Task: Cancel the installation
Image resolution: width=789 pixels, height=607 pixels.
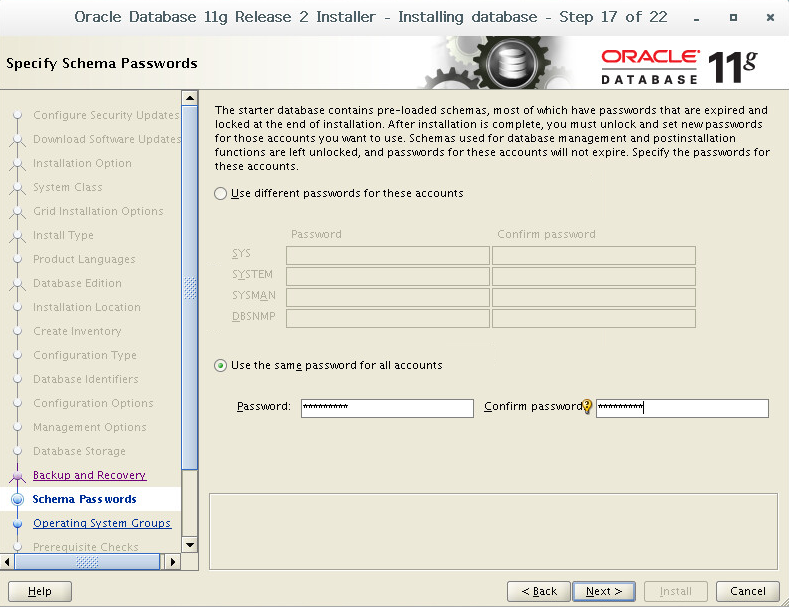Action: pyautogui.click(x=747, y=591)
